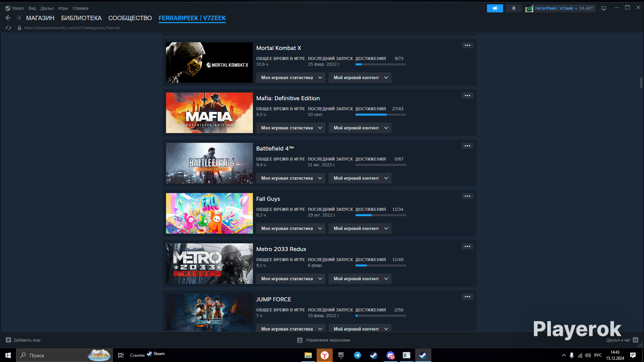Open the Metro 2033 Redux title link
Viewport: 644px width, 362px height.
(x=281, y=249)
